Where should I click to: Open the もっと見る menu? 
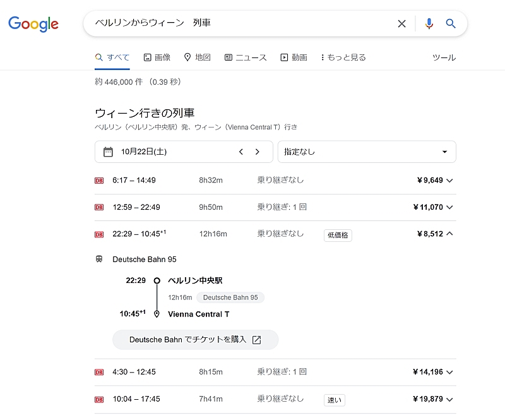click(343, 57)
